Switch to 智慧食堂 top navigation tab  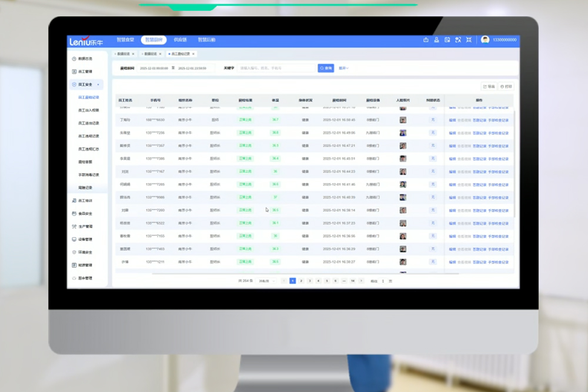click(x=125, y=40)
